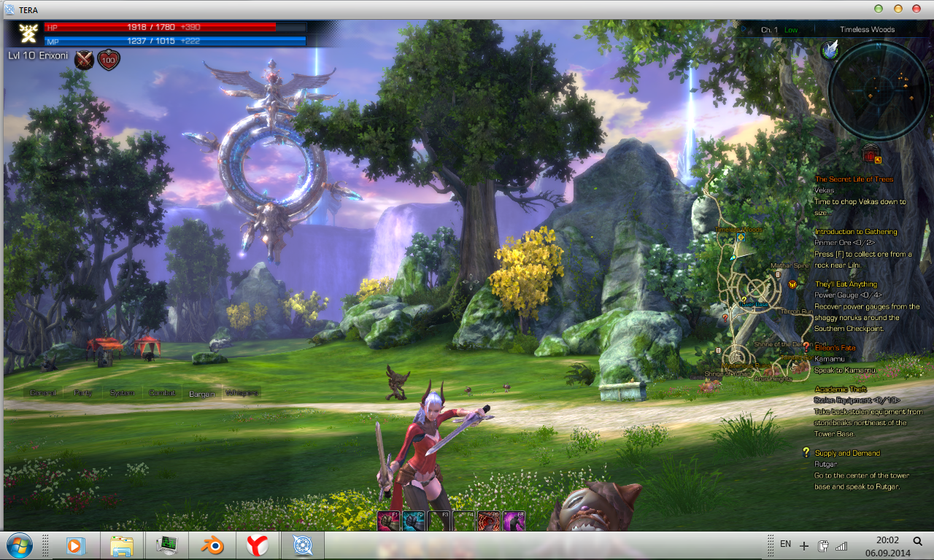Click the Mathar Spire marker on overlay map
Image resolution: width=934 pixels, height=560 pixels.
[779, 274]
